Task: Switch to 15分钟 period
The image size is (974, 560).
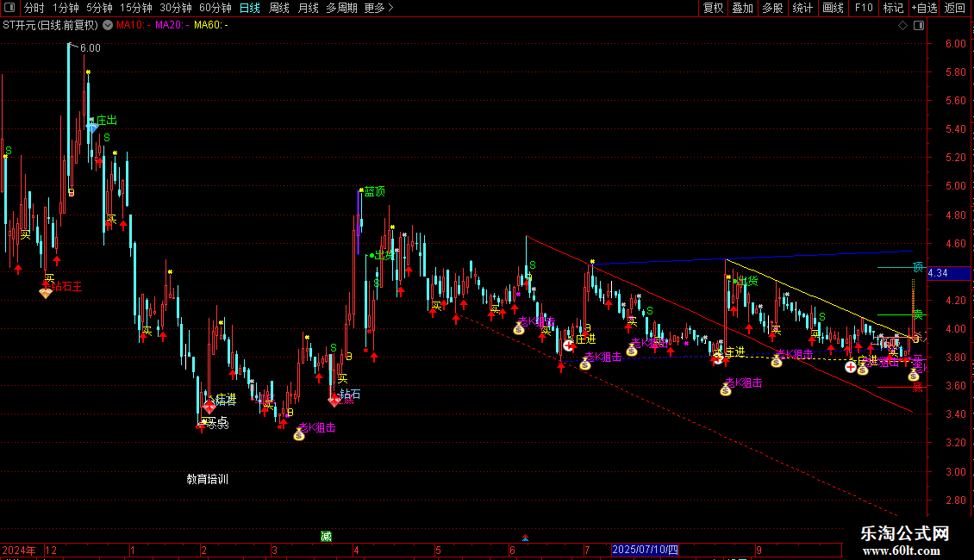Action: 136,8
